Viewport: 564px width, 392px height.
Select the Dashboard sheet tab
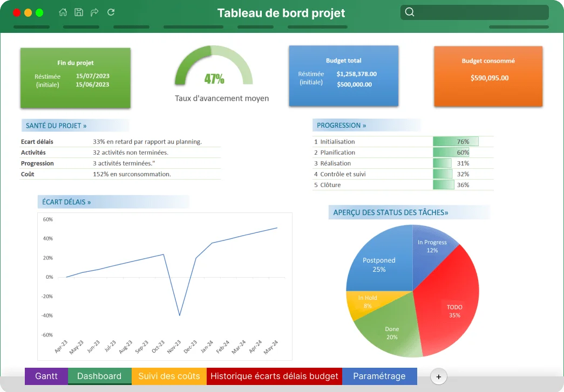coord(100,376)
